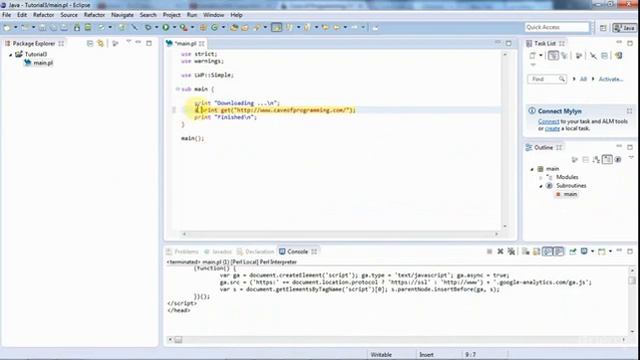Select the Java perspective button

(624, 27)
